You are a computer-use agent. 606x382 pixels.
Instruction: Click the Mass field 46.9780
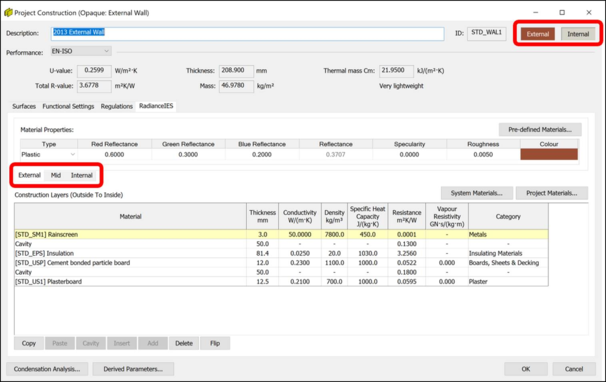pos(237,86)
